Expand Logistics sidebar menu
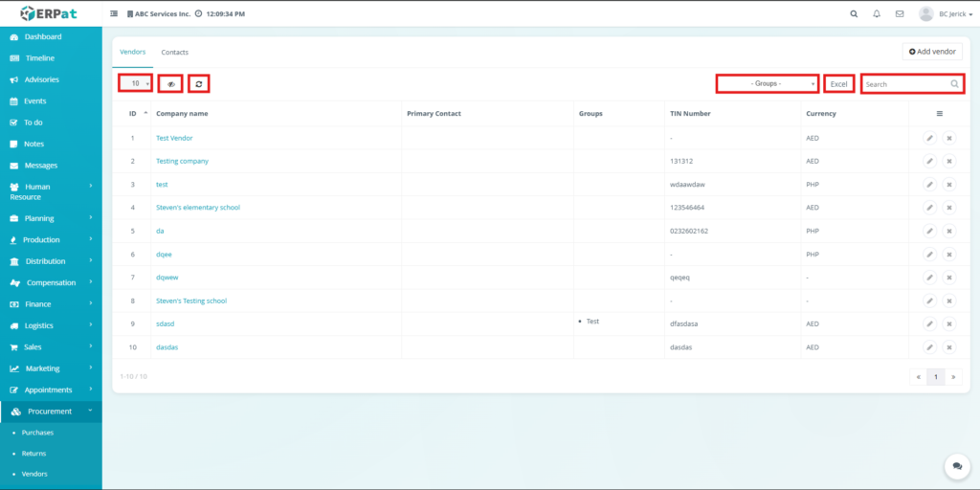The height and width of the screenshot is (490, 980). (x=52, y=325)
